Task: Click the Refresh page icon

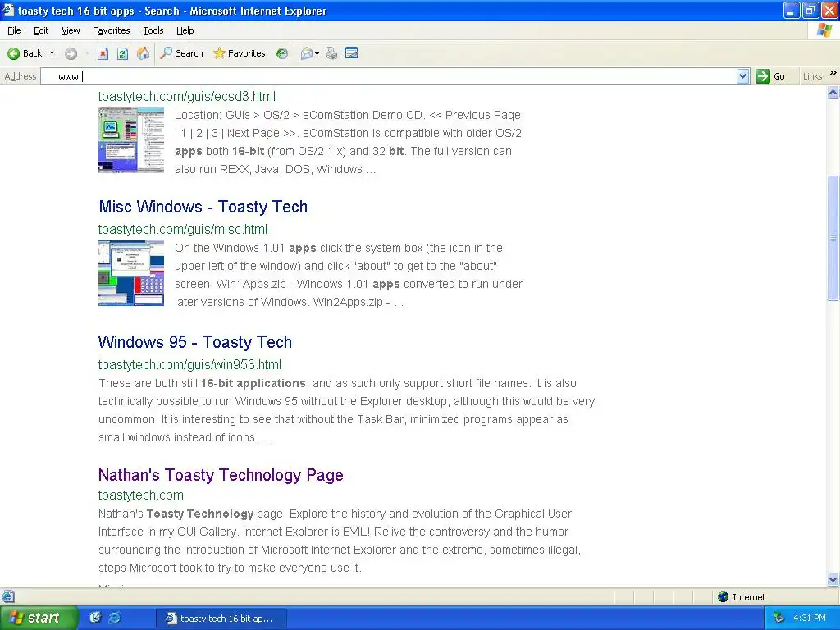Action: [123, 53]
